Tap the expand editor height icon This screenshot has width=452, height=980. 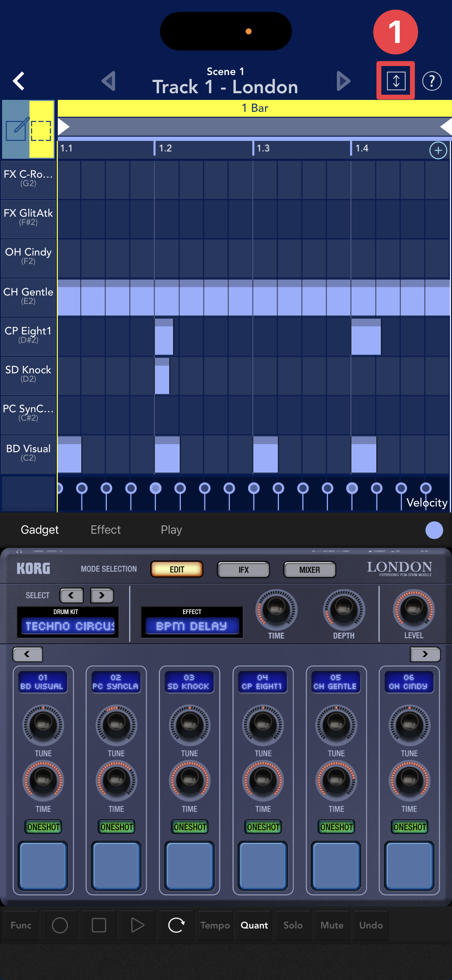tap(395, 81)
